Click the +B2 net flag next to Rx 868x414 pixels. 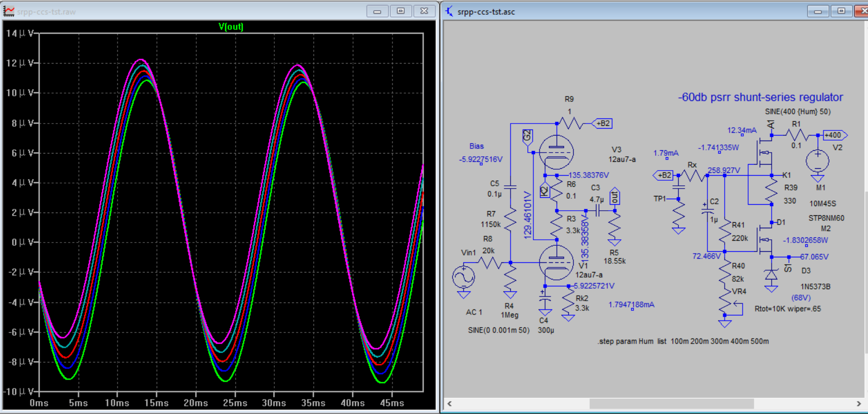click(x=664, y=175)
